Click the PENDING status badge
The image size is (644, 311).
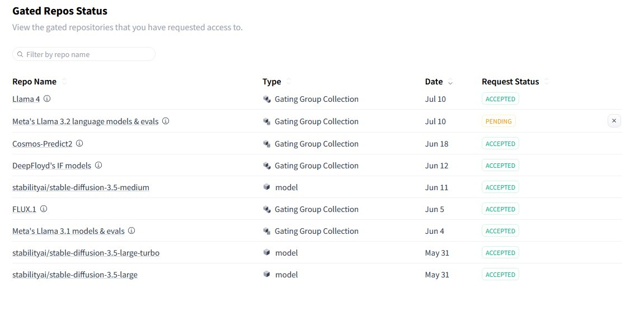499,121
